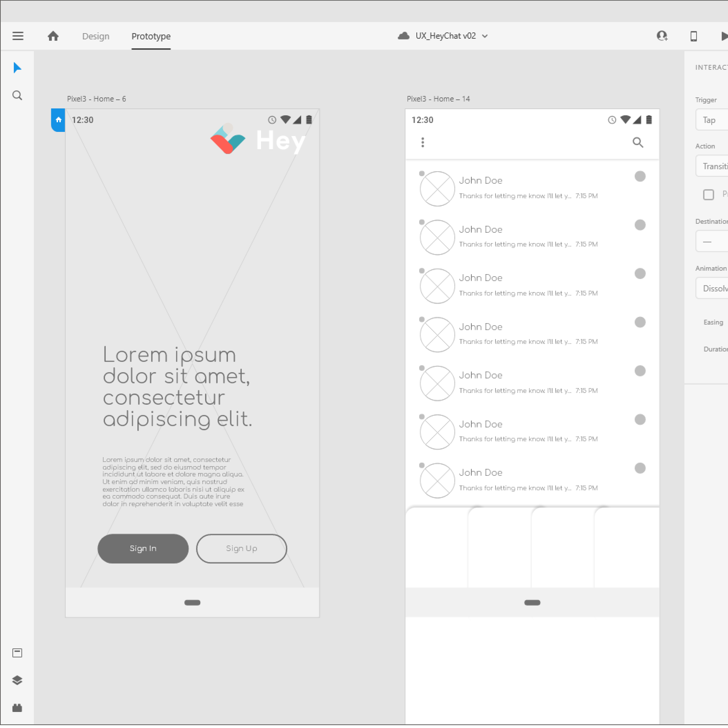Open the mobile device preview icon
The image size is (728, 728).
[x=693, y=36]
